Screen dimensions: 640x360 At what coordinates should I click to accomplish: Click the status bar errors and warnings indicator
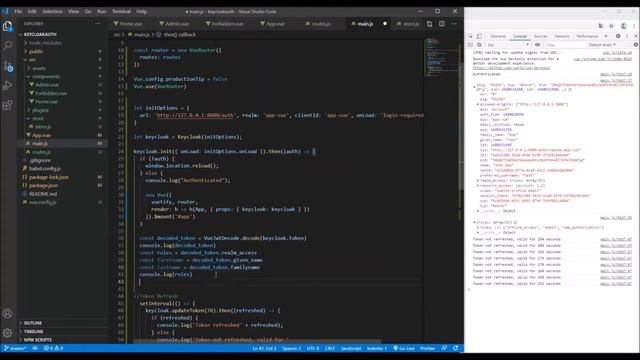(53, 348)
